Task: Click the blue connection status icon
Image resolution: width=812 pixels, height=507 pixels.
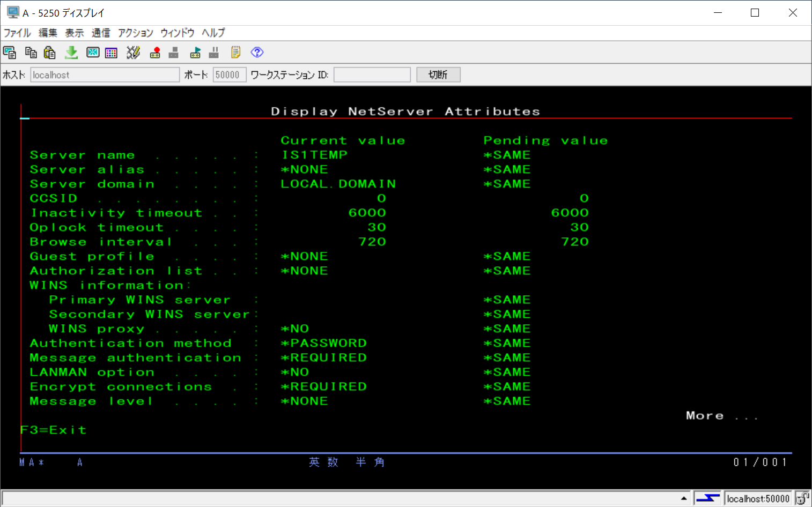Action: coord(708,498)
